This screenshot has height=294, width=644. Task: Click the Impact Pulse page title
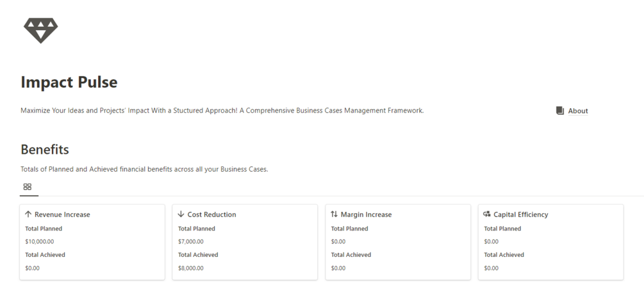69,83
